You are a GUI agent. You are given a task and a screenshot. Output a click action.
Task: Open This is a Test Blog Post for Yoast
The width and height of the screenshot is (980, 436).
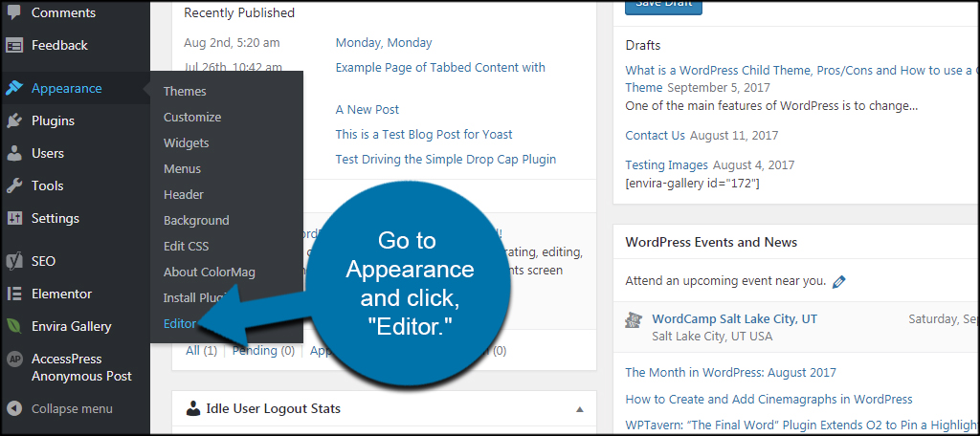(x=424, y=134)
